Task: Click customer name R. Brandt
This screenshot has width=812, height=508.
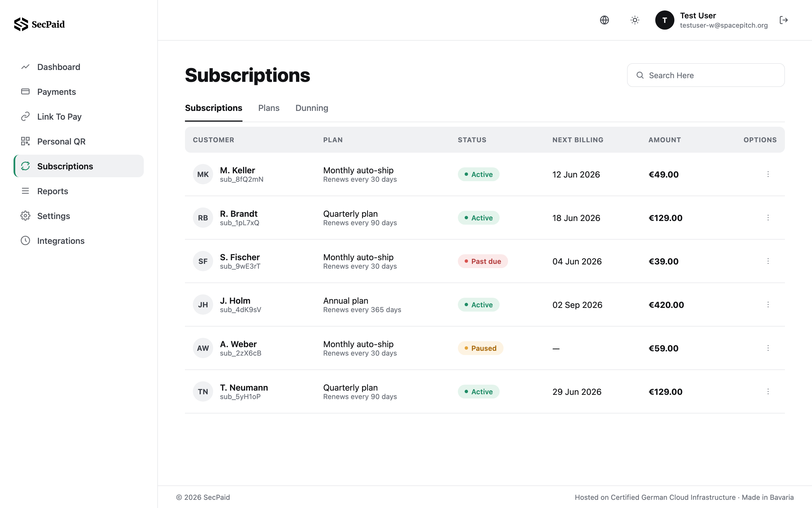Action: coord(239,214)
